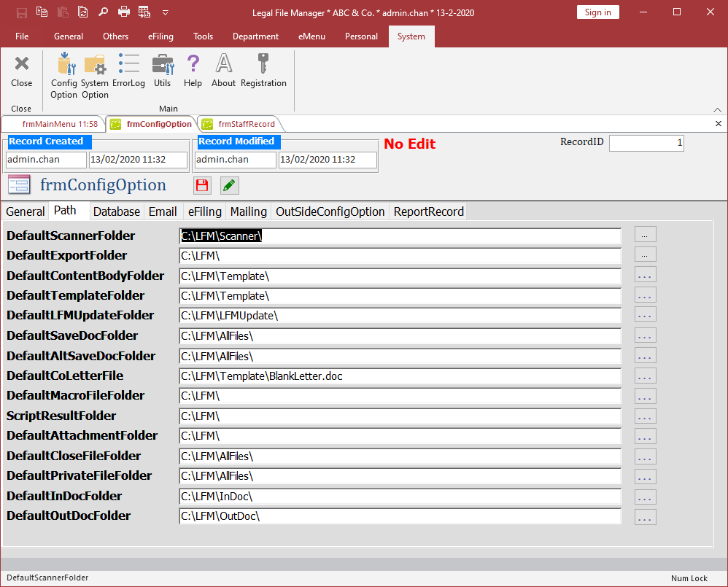Browse for the DefaultPrivateFileFolder path
728x587 pixels.
[645, 477]
